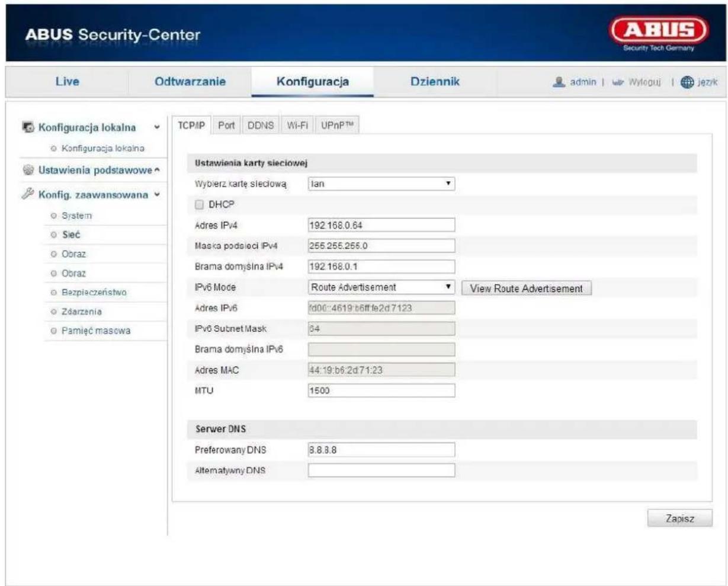Viewport: 728px width, 586px height.
Task: Expand the Ustawienia podstawowe section
Action: [158, 171]
